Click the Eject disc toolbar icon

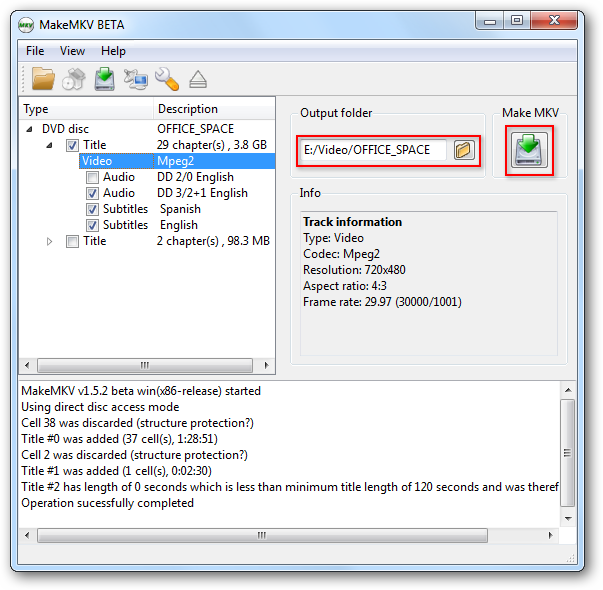[x=198, y=79]
